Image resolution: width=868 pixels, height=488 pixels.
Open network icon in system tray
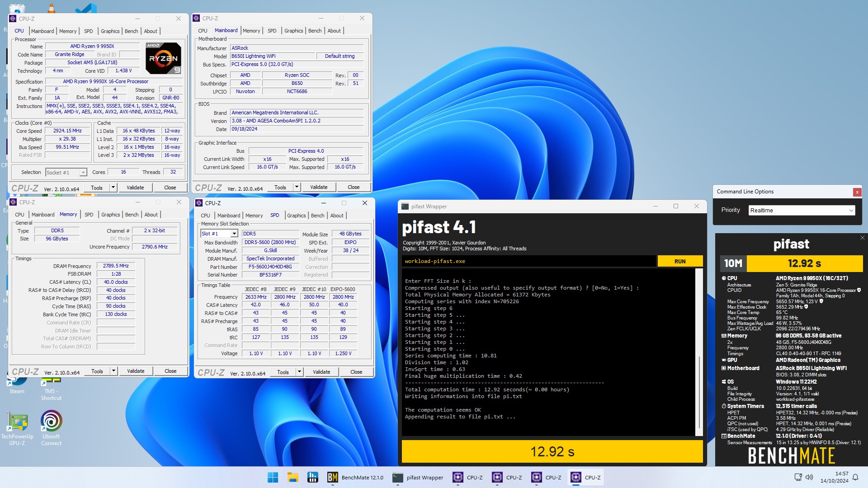[798, 477]
